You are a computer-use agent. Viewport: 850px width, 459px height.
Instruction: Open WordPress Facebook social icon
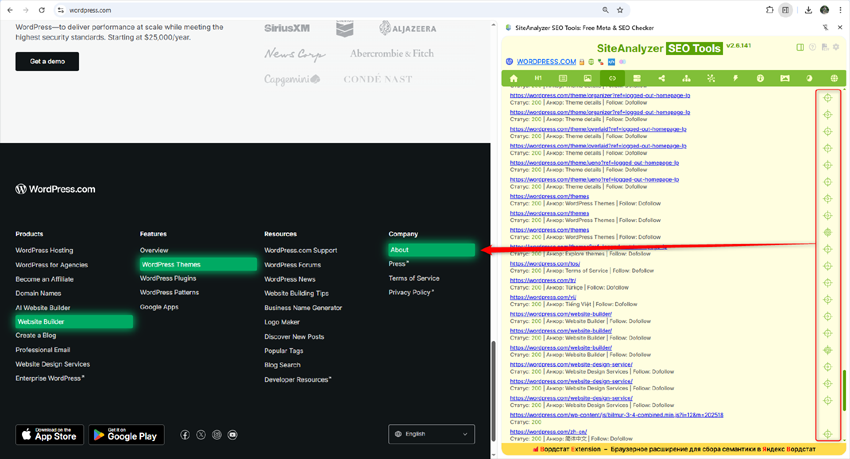click(185, 435)
